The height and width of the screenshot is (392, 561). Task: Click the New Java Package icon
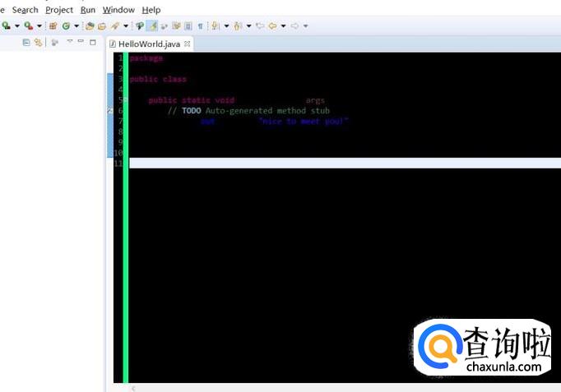[x=53, y=25]
